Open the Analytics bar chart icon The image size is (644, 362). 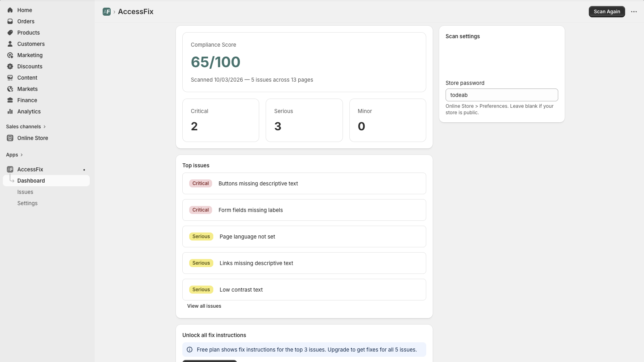[10, 111]
